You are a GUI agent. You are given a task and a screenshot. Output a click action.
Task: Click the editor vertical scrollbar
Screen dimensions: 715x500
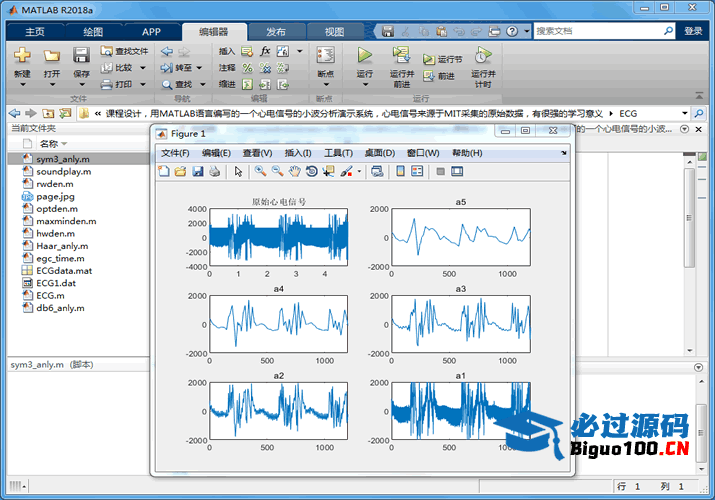(689, 218)
